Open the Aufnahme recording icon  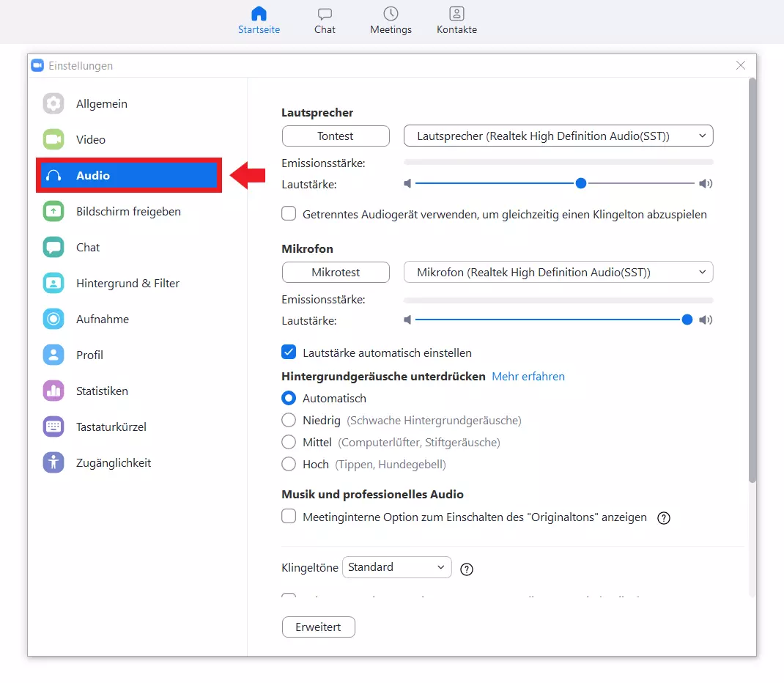tap(53, 320)
